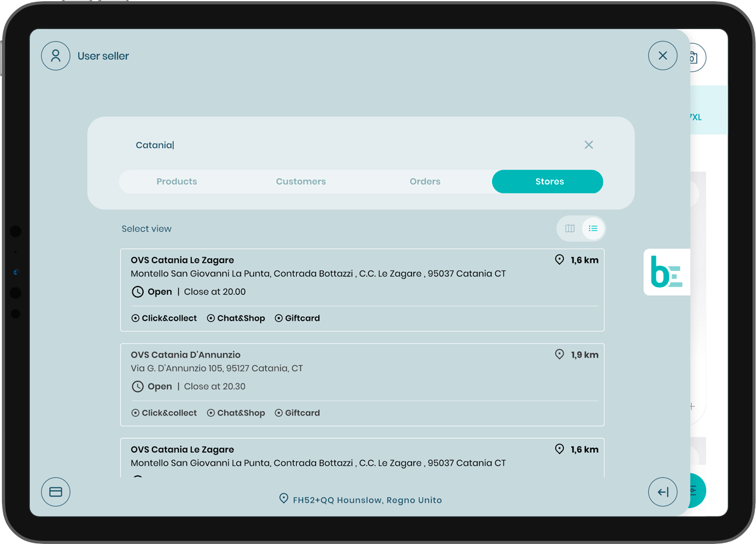Screen dimensions: 756x544
Task: Click the Via G. D'Annunzio 105 address
Action: click(217, 368)
